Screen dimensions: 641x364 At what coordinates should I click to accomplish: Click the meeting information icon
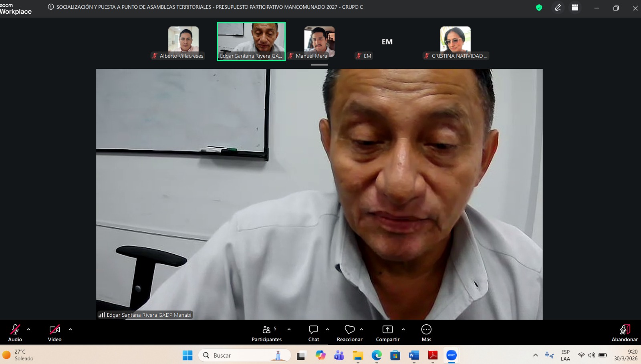pos(51,7)
